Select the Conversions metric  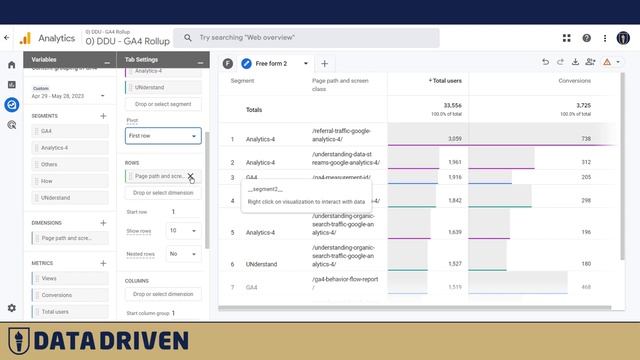70,295
